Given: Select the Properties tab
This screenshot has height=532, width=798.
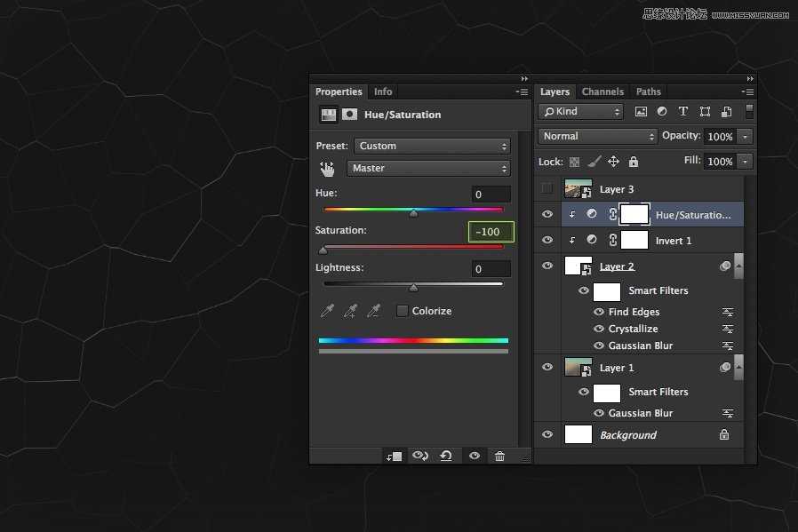Looking at the screenshot, I should pos(339,91).
